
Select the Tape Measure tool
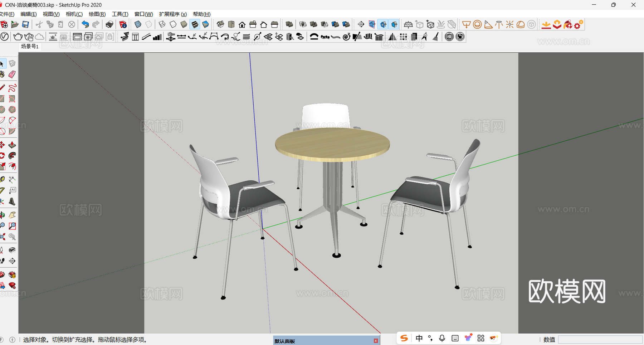(3, 179)
